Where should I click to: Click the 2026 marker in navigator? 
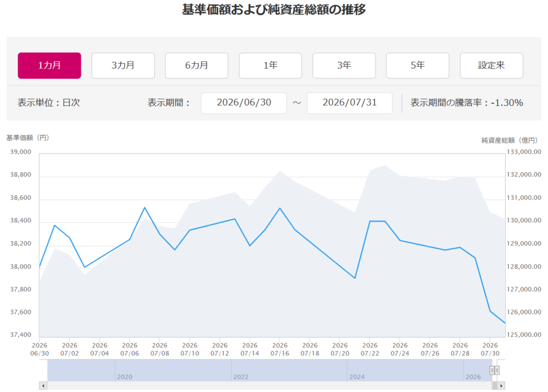(x=473, y=377)
